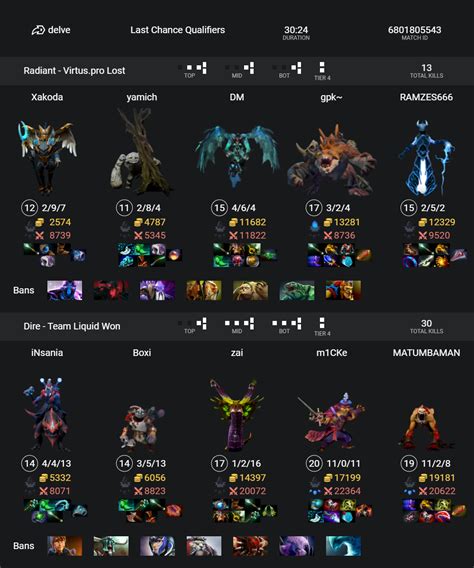
Task: Click the delve logo icon
Action: tap(38, 30)
